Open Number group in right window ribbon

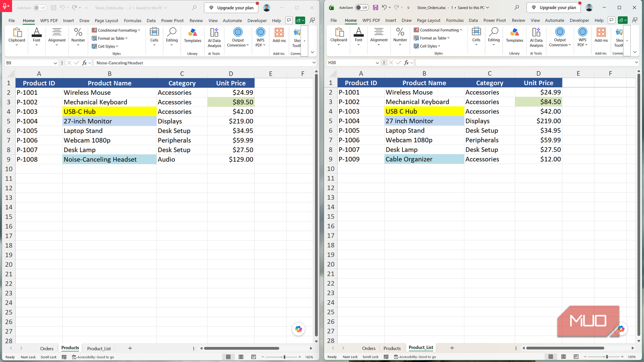tap(400, 37)
